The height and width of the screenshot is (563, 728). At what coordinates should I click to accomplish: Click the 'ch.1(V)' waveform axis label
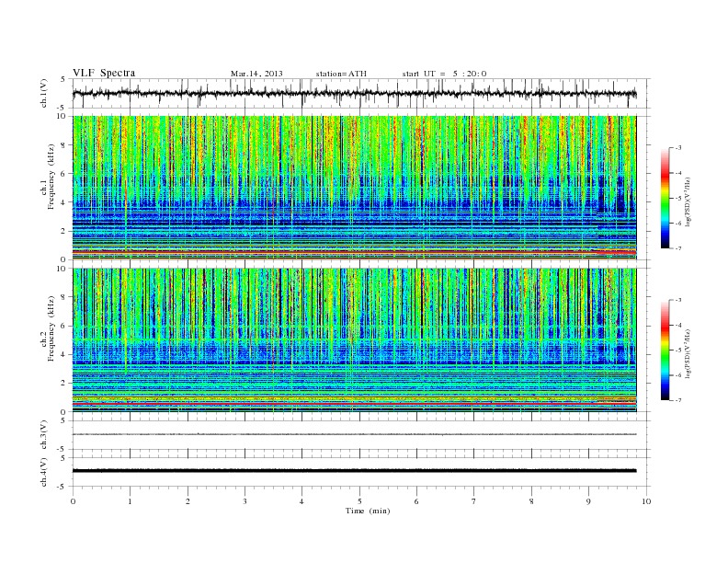[x=44, y=93]
